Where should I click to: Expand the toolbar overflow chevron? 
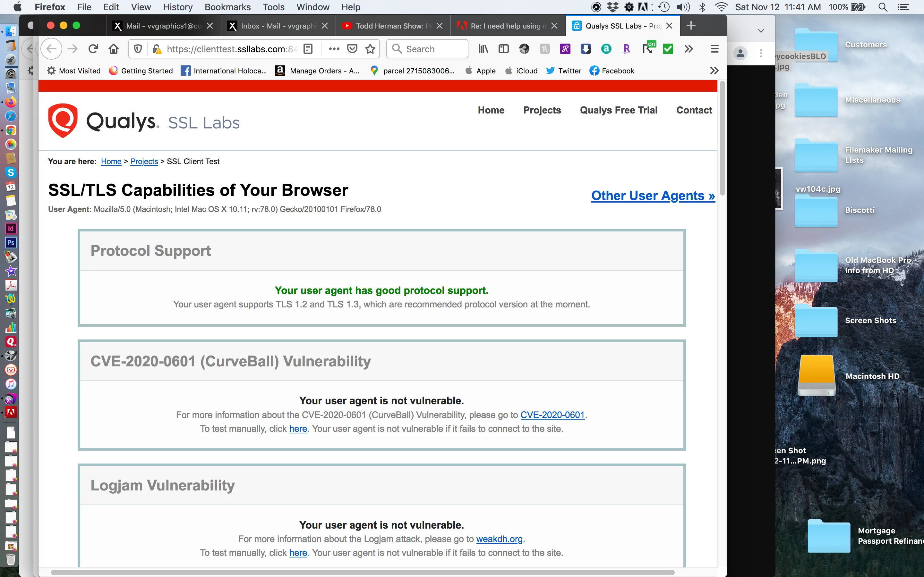click(689, 49)
